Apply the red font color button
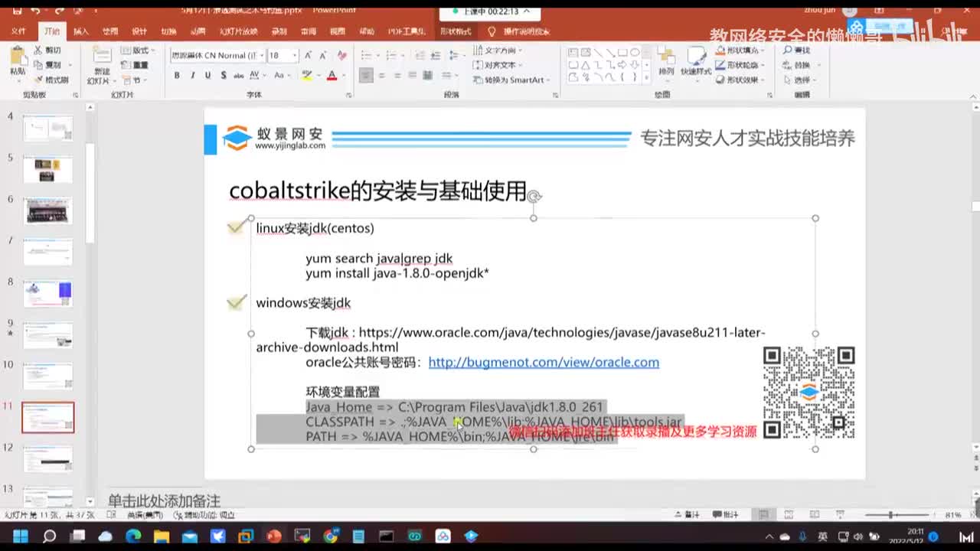Viewport: 980px width, 551px height. [x=332, y=75]
